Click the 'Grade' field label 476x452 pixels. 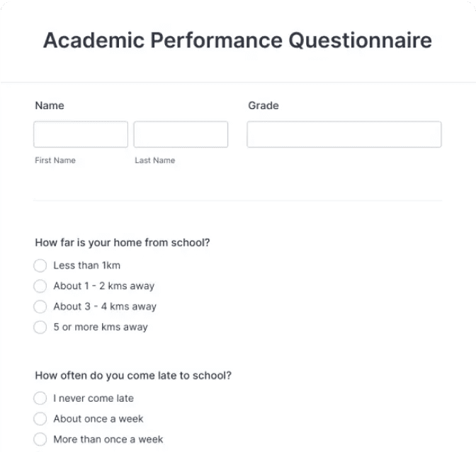(x=263, y=106)
